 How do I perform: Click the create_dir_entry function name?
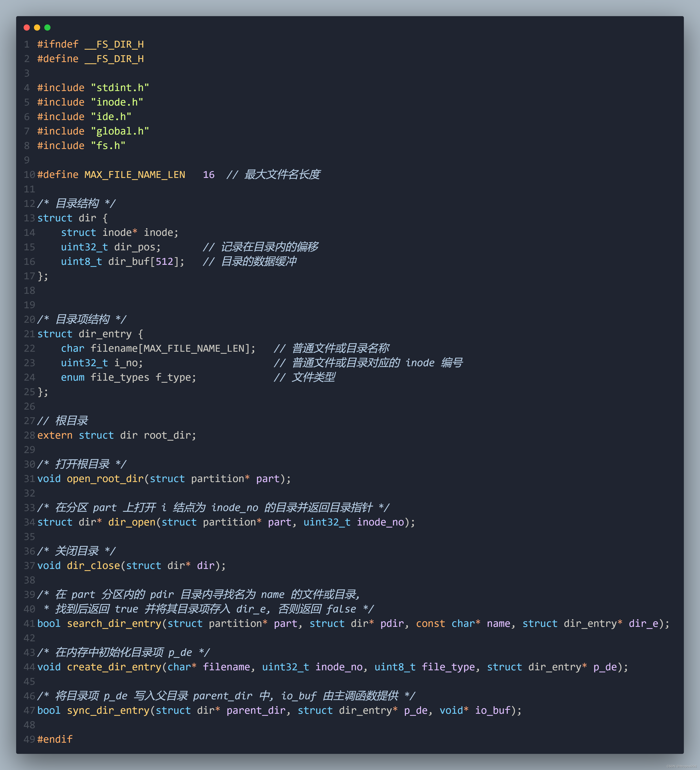pyautogui.click(x=114, y=667)
